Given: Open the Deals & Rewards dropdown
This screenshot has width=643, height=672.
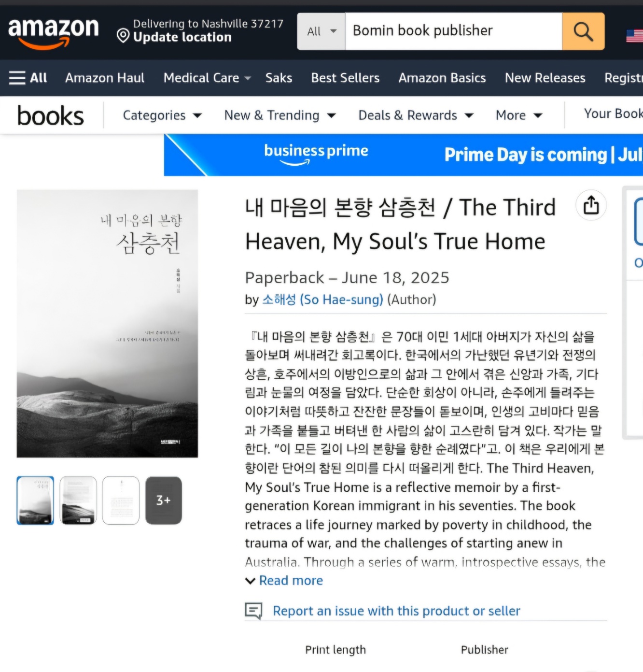Looking at the screenshot, I should (x=416, y=115).
